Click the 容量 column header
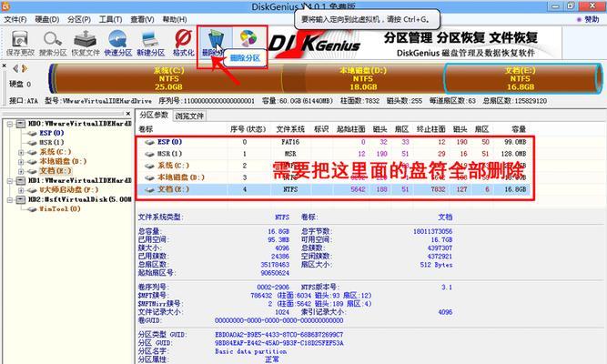The image size is (607, 364). [x=519, y=129]
